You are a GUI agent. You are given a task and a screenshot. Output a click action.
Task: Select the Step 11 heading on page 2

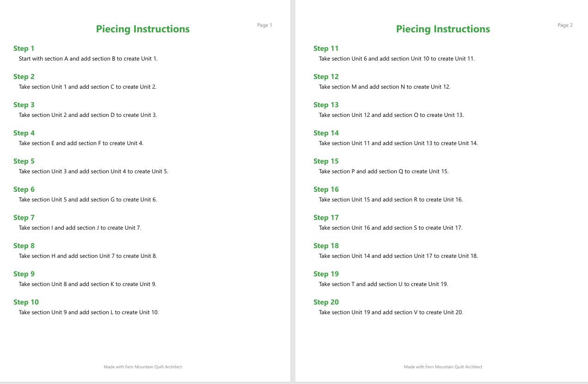326,49
